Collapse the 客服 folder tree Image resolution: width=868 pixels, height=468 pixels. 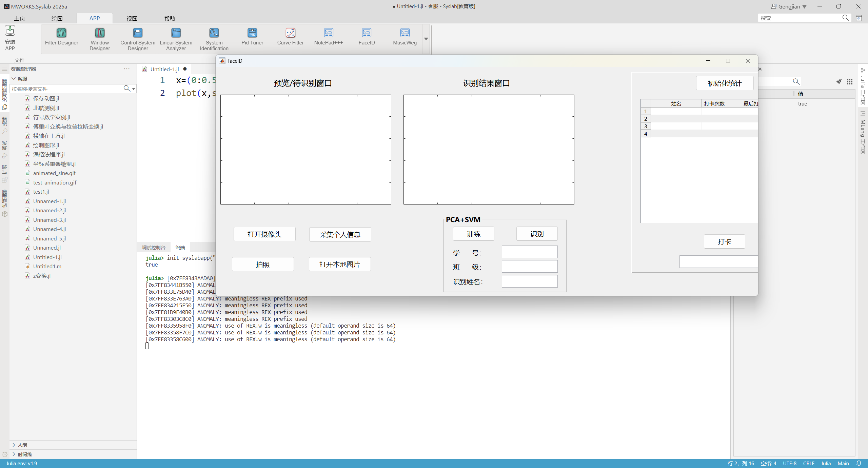[14, 78]
